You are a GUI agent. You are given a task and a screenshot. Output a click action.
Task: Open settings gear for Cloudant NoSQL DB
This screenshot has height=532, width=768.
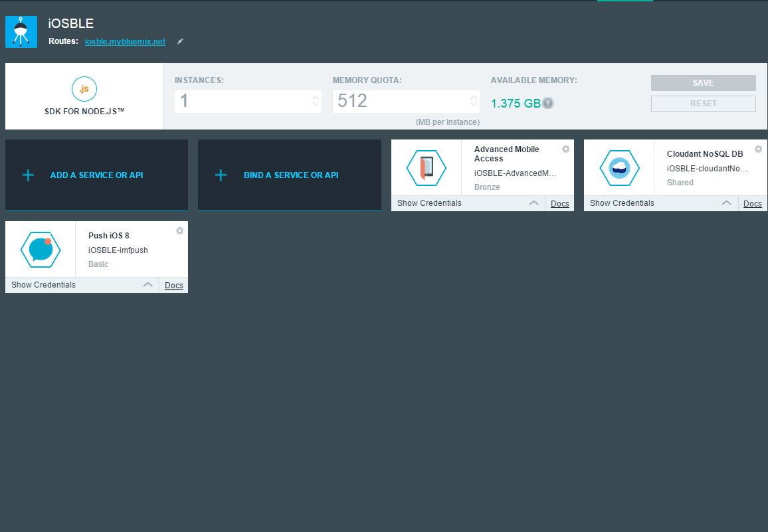[x=758, y=149]
